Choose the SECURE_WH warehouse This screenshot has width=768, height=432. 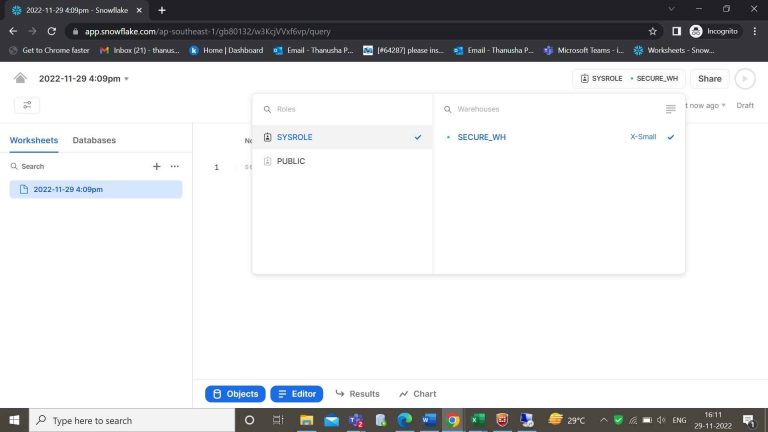481,137
